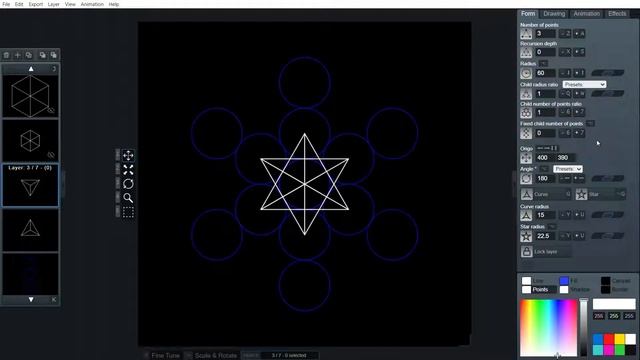The width and height of the screenshot is (640, 360).
Task: Click the Angle rotation icon
Action: coord(526,178)
